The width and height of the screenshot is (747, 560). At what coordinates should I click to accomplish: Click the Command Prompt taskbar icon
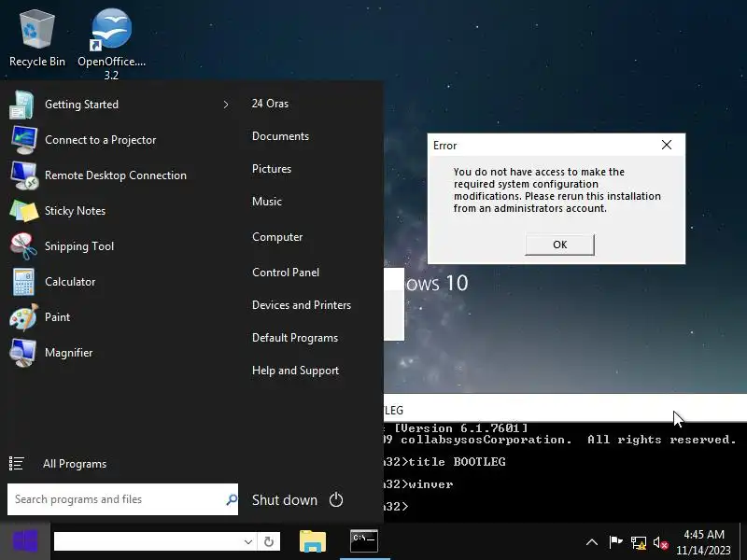coord(364,541)
